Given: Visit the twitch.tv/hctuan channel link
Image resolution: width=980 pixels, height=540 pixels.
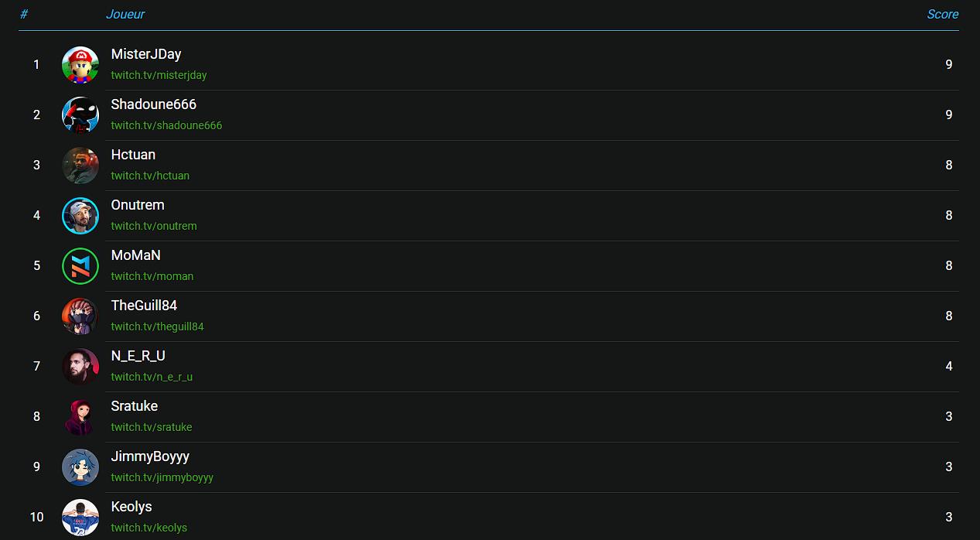Looking at the screenshot, I should (150, 176).
